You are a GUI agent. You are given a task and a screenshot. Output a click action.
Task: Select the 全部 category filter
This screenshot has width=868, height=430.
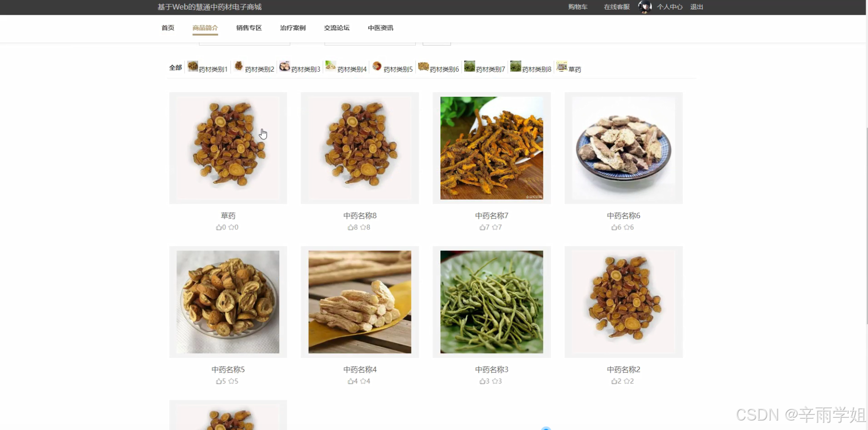coord(175,68)
